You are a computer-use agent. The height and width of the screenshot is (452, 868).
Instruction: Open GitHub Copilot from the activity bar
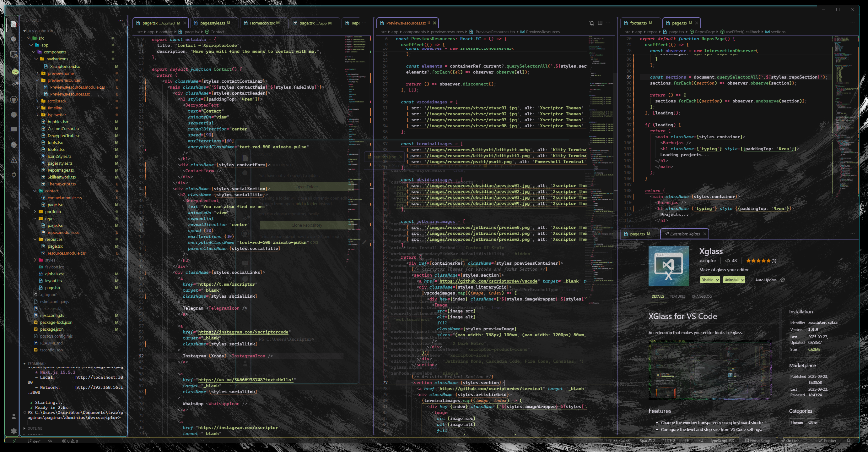[x=13, y=100]
